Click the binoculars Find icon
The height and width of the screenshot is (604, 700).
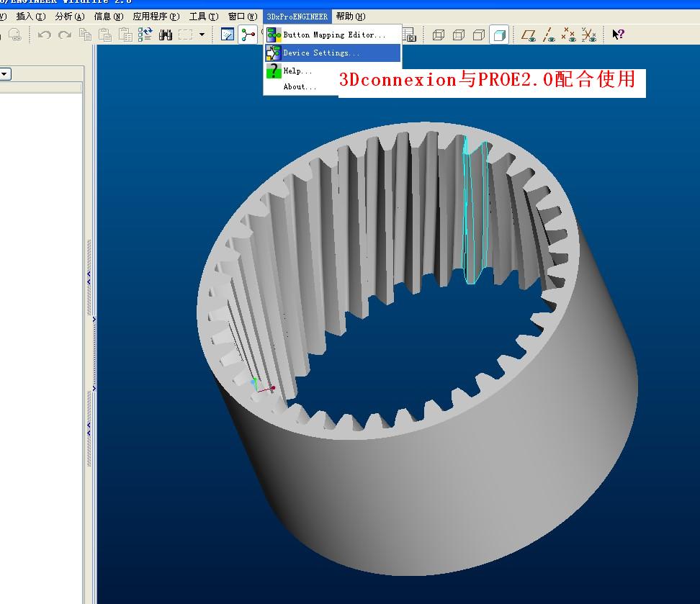tap(166, 35)
